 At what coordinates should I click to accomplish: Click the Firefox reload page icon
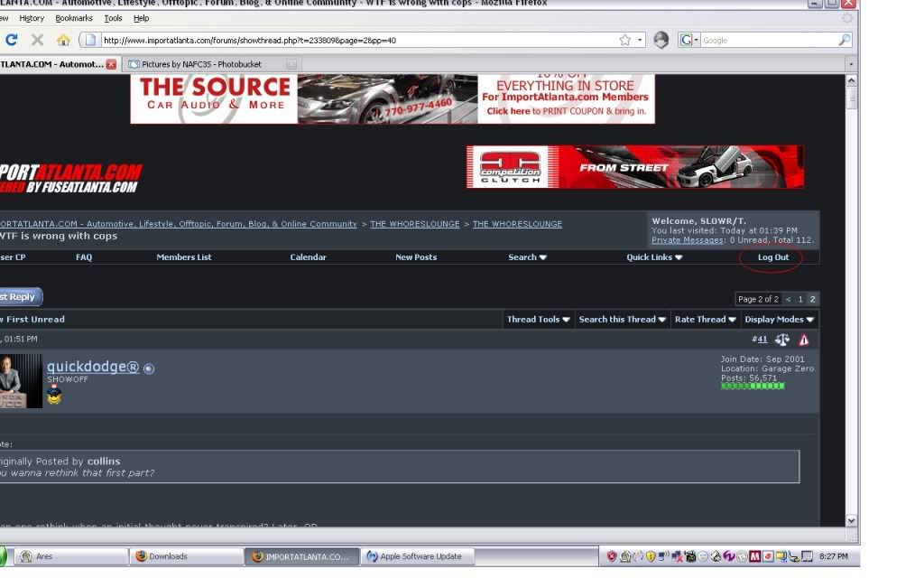(12, 40)
